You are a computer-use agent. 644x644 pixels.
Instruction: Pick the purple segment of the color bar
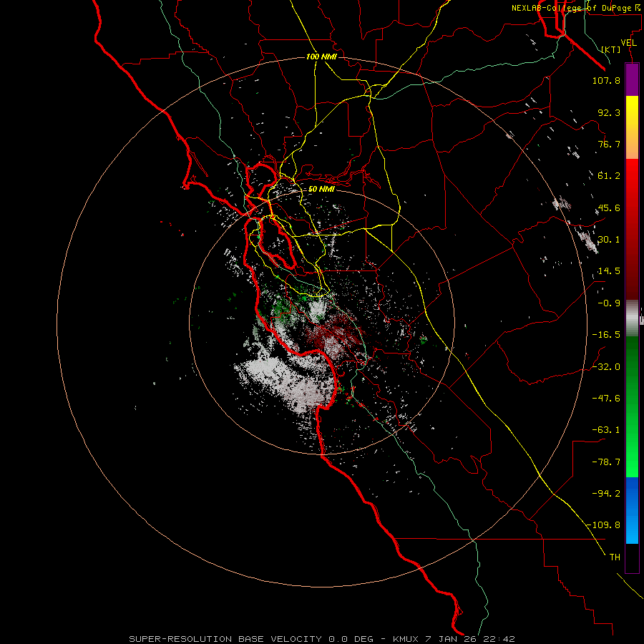tap(632, 79)
